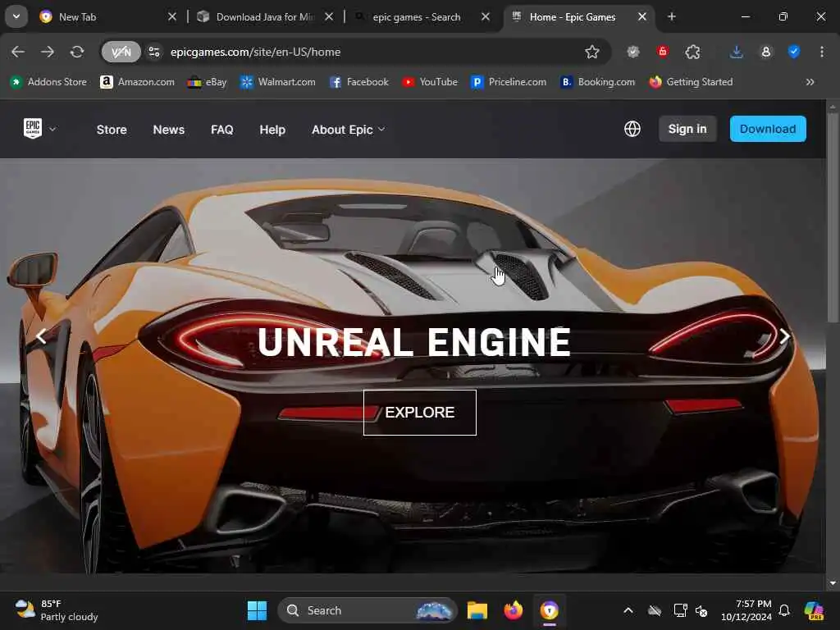Open the Booking.com bookmark
This screenshot has width=840, height=630.
(x=598, y=82)
